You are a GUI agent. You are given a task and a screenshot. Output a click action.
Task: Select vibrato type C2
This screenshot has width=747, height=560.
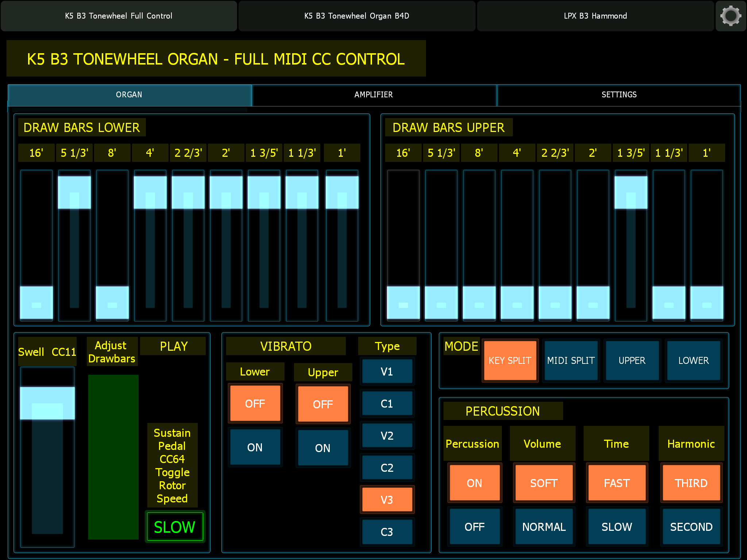[387, 468]
